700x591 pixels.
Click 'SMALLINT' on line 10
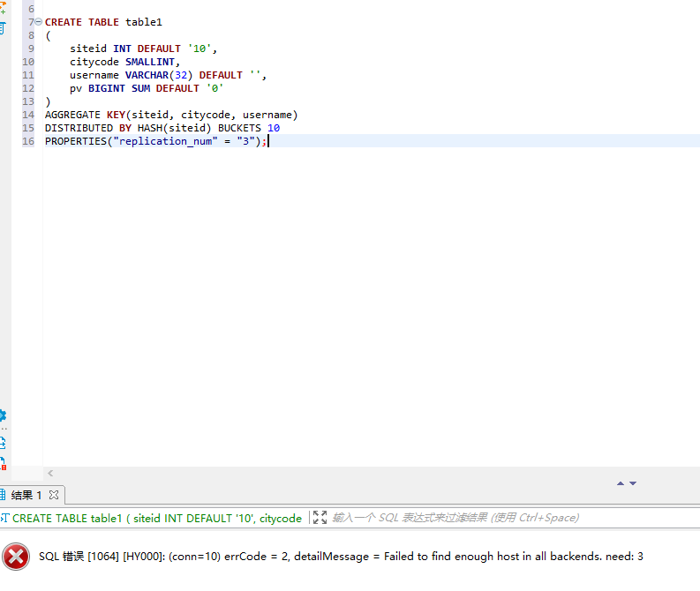(150, 62)
